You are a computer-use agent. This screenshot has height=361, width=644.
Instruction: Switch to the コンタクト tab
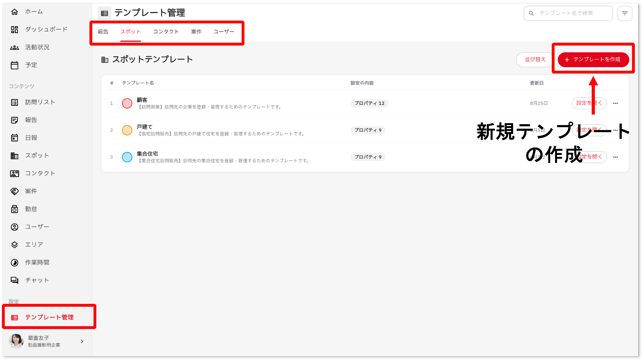[166, 32]
